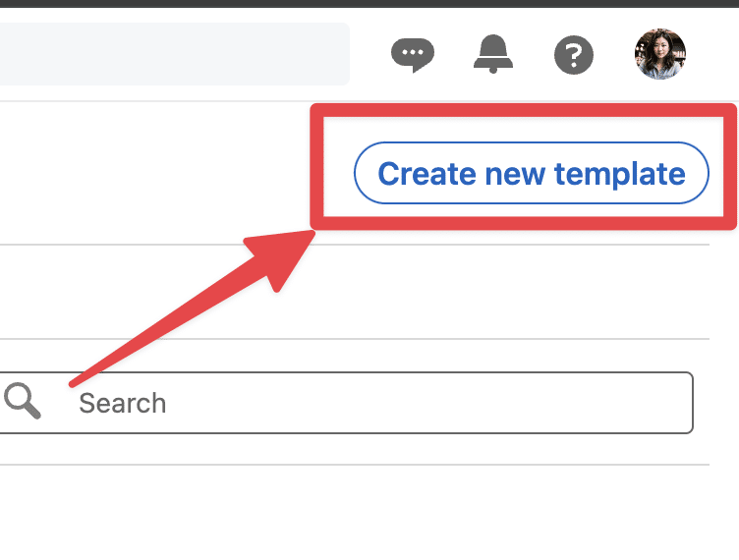The width and height of the screenshot is (739, 560).
Task: Click the woman's circular profile photo
Action: click(x=659, y=54)
